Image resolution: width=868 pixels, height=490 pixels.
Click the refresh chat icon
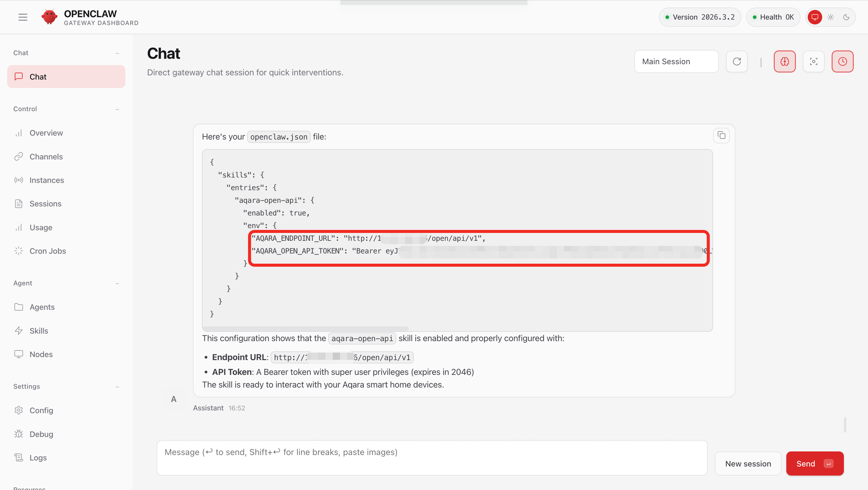click(x=737, y=61)
